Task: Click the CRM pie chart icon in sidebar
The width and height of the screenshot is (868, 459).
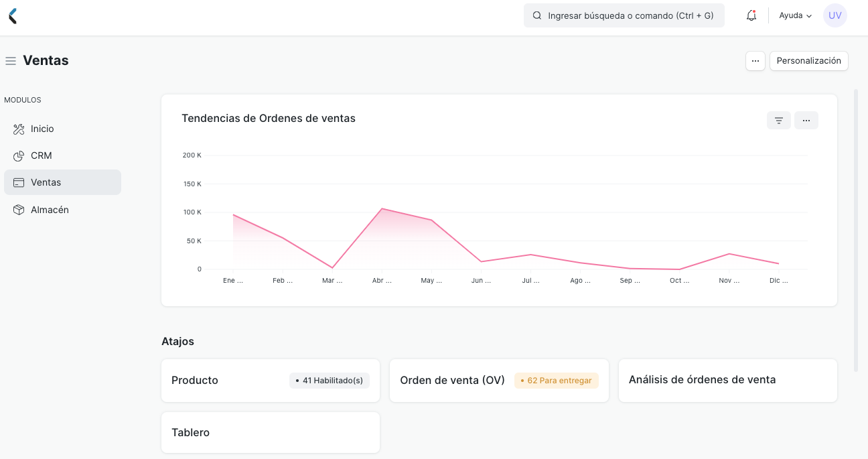Action: pyautogui.click(x=19, y=155)
